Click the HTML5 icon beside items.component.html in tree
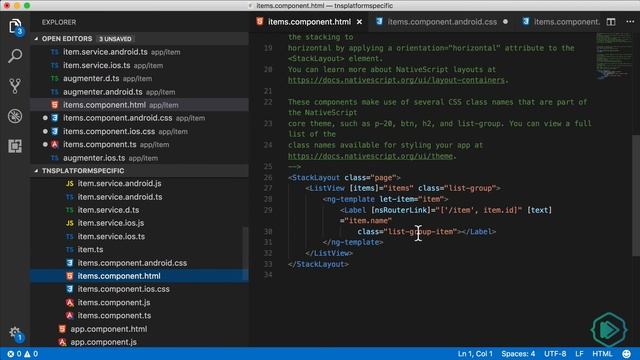Viewport: 640px width, 360px height. [x=70, y=276]
